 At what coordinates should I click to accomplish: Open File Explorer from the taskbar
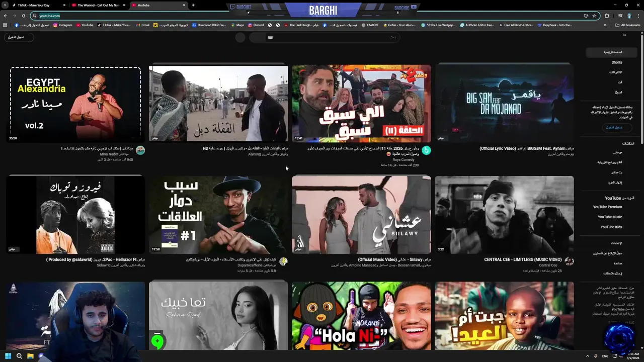coord(30,356)
